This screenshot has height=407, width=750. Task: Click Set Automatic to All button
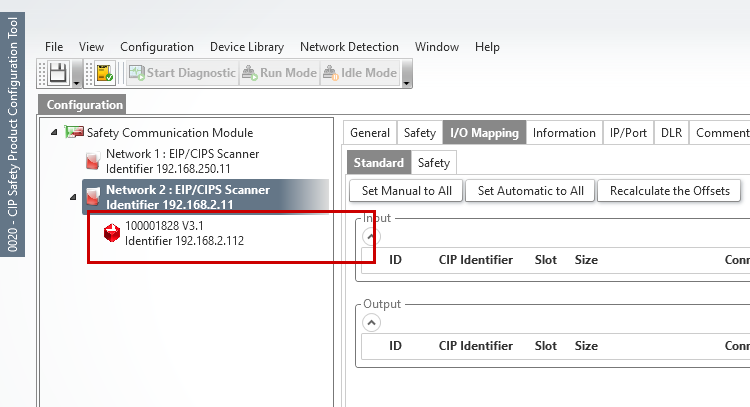coord(530,191)
